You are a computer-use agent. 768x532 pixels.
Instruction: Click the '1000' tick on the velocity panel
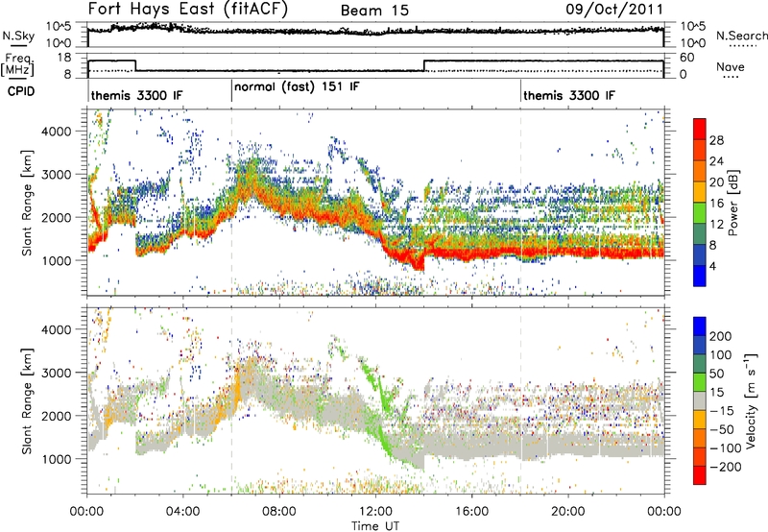[57, 459]
